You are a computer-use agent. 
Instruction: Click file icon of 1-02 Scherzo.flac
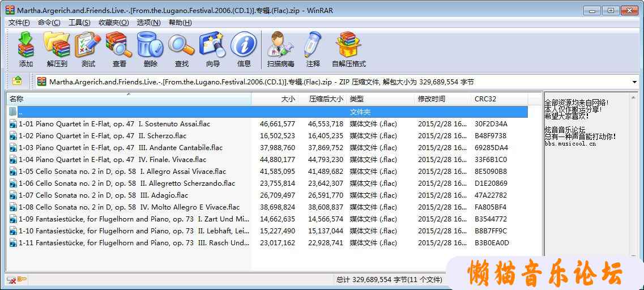click(13, 135)
